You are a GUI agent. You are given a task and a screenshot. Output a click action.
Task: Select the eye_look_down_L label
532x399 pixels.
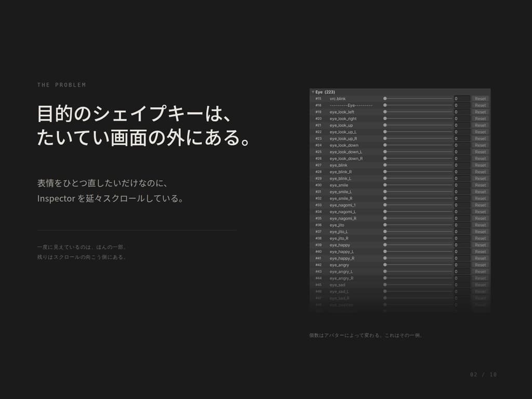[345, 152]
